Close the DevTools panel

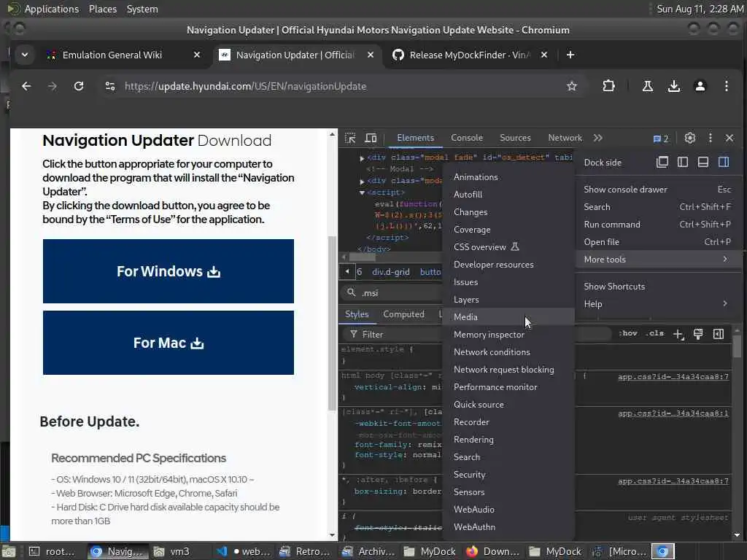(x=729, y=138)
